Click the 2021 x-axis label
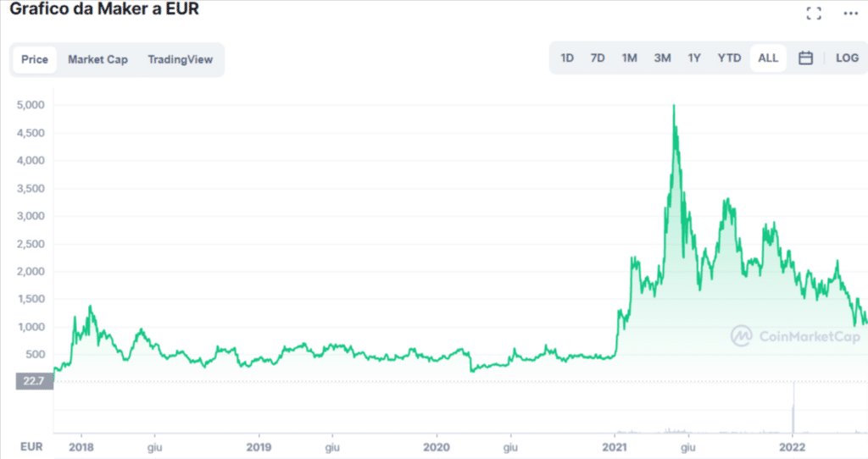The height and width of the screenshot is (459, 868). pyautogui.click(x=615, y=447)
